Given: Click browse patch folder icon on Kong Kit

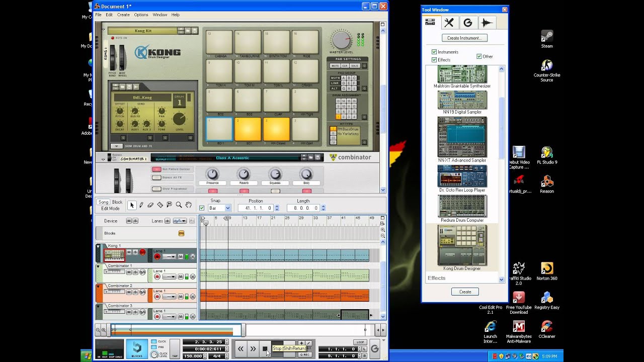Looking at the screenshot, I should pyautogui.click(x=188, y=31).
